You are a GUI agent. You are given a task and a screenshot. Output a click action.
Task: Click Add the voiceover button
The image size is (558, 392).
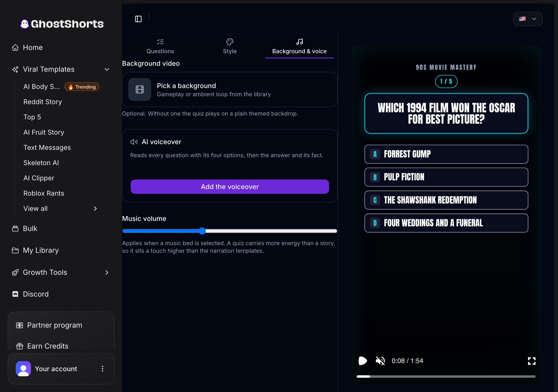pos(230,187)
